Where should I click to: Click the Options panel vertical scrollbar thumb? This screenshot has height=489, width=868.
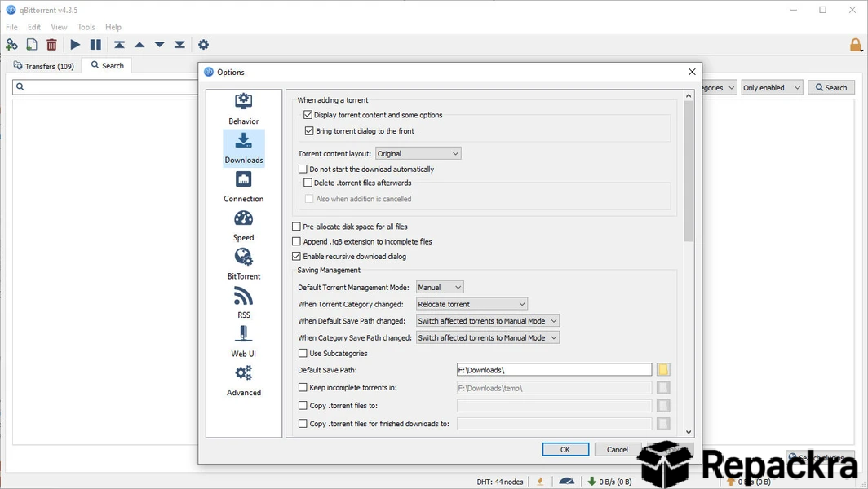(688, 171)
